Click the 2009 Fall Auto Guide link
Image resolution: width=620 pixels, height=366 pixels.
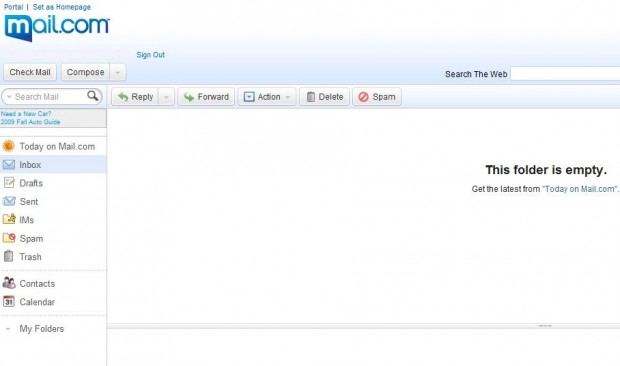[30, 122]
